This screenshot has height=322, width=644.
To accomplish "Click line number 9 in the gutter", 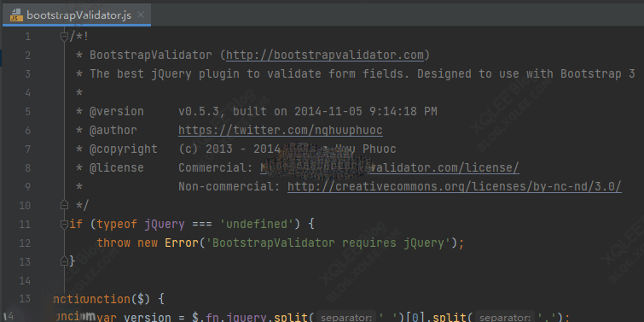I will point(27,187).
